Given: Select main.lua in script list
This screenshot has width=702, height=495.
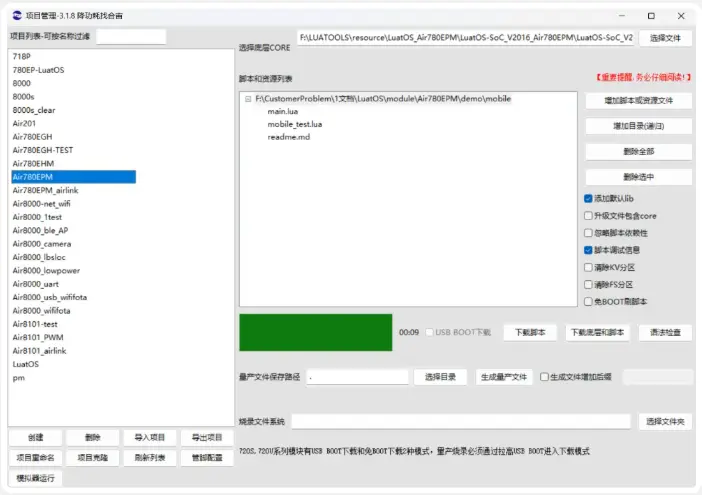Looking at the screenshot, I should coord(283,111).
